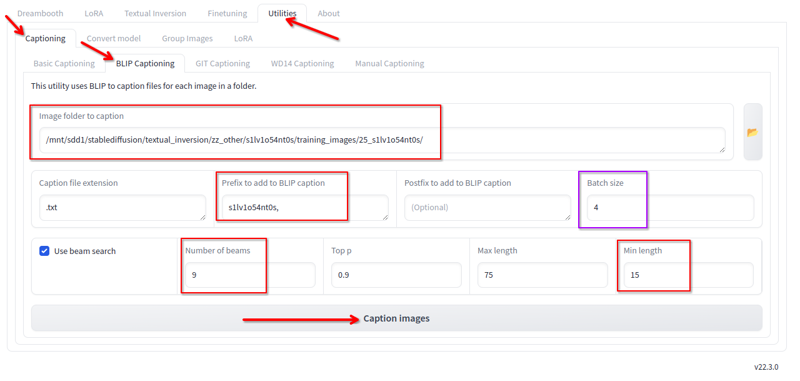Focus the Top p value field
Screen dimensions: 800x381
point(396,275)
